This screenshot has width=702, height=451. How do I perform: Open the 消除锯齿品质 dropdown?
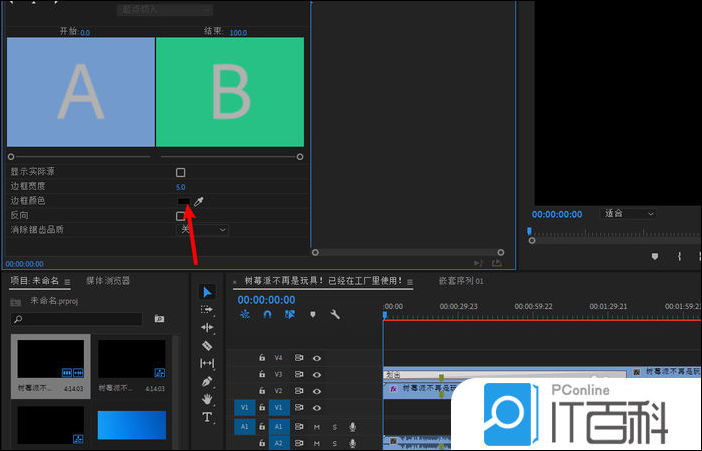click(x=202, y=230)
